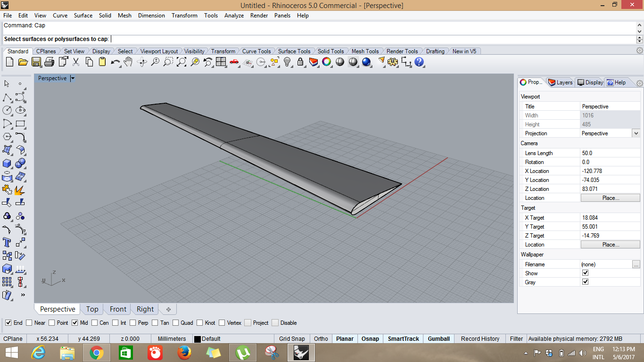Open the Perspective viewport title dropdown arrow

[x=73, y=78]
